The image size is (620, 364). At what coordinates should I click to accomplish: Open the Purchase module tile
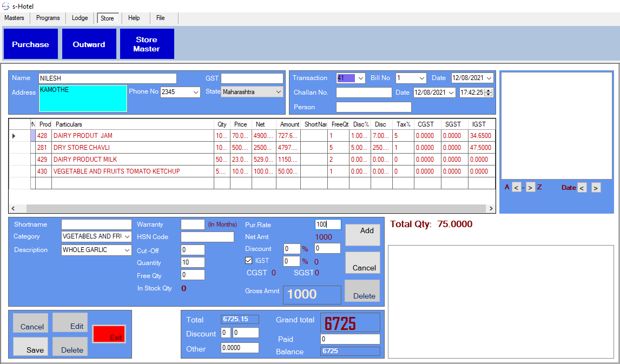[31, 44]
